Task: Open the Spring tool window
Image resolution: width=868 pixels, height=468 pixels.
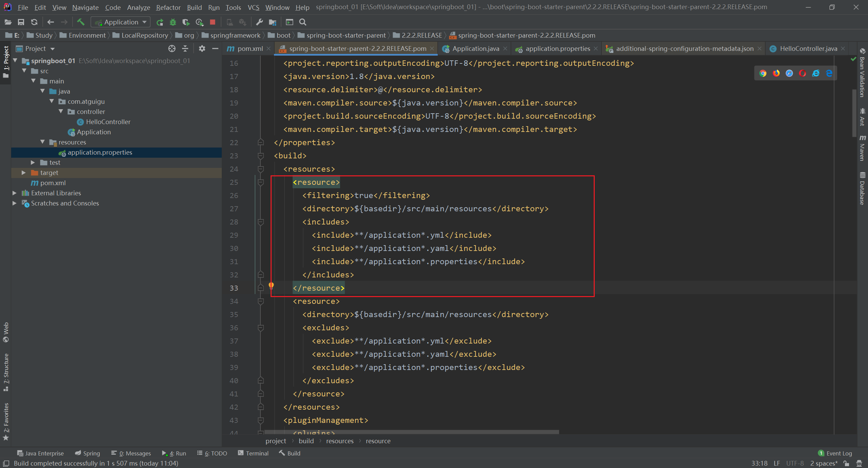Action: (x=87, y=453)
